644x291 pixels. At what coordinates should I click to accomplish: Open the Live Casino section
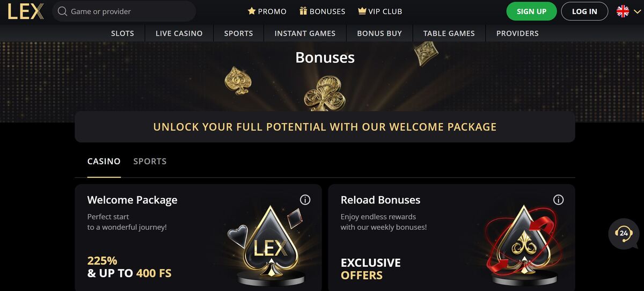(x=179, y=33)
